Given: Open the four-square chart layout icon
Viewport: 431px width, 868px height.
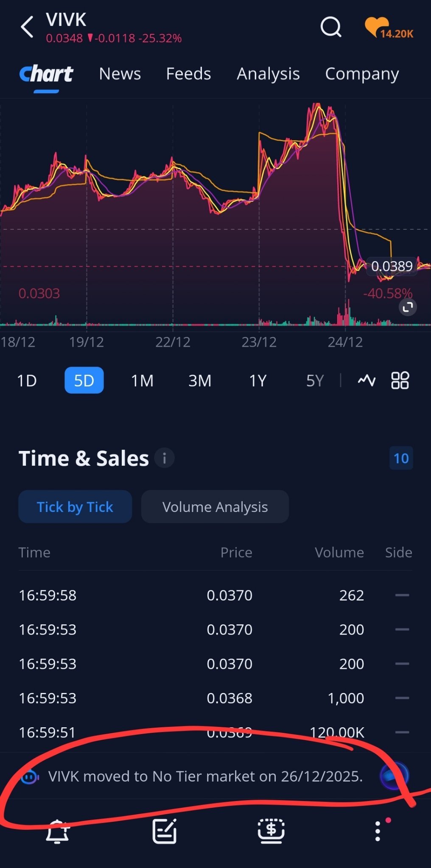Looking at the screenshot, I should pos(400,380).
